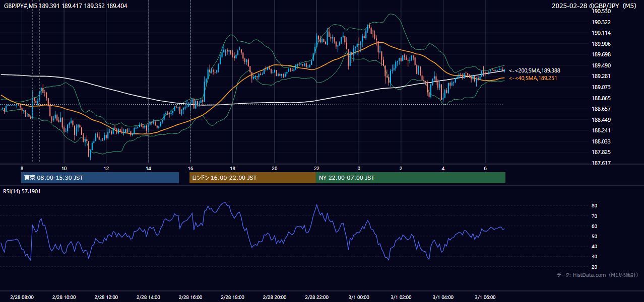
Task: Click the 3/1 00:00 date label
Action: coord(359,297)
